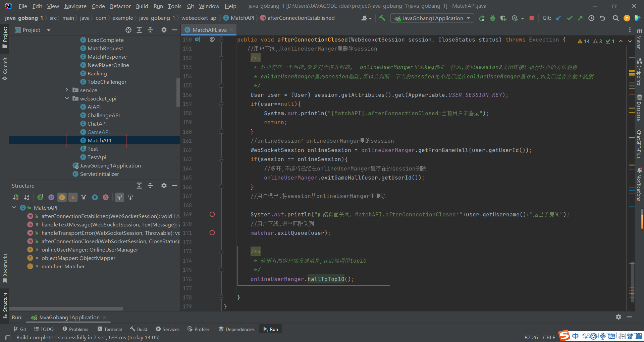
Task: Open the user account dropdown in toolbar
Action: click(x=366, y=18)
